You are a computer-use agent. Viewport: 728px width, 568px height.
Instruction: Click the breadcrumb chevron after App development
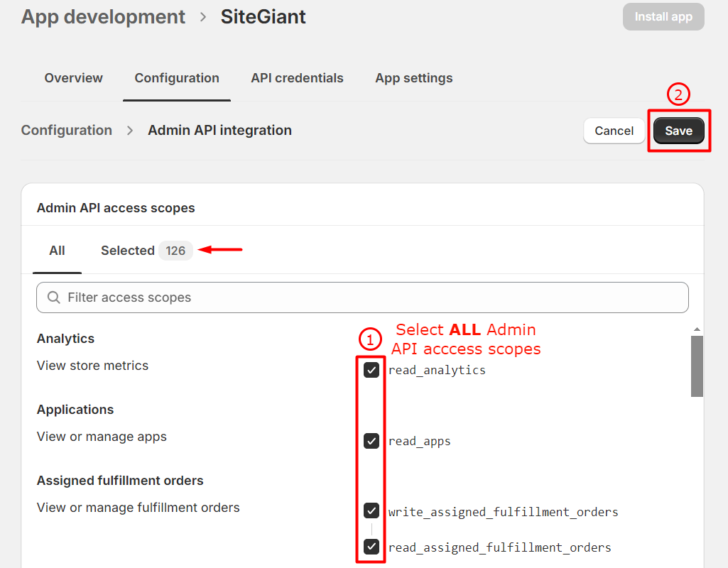coord(203,17)
